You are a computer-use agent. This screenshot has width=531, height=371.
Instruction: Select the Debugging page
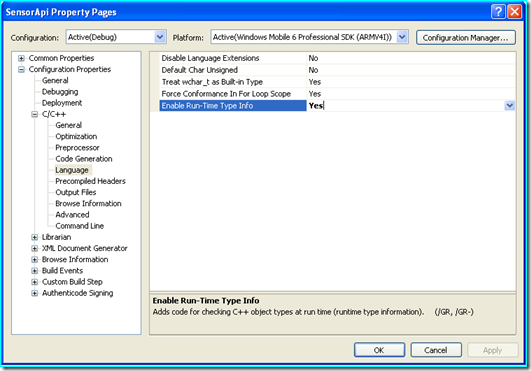click(60, 92)
